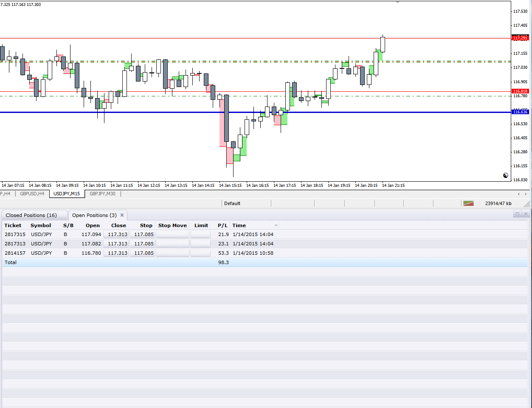Close the Open Positions tab with its X
532x408 pixels.
(x=122, y=215)
